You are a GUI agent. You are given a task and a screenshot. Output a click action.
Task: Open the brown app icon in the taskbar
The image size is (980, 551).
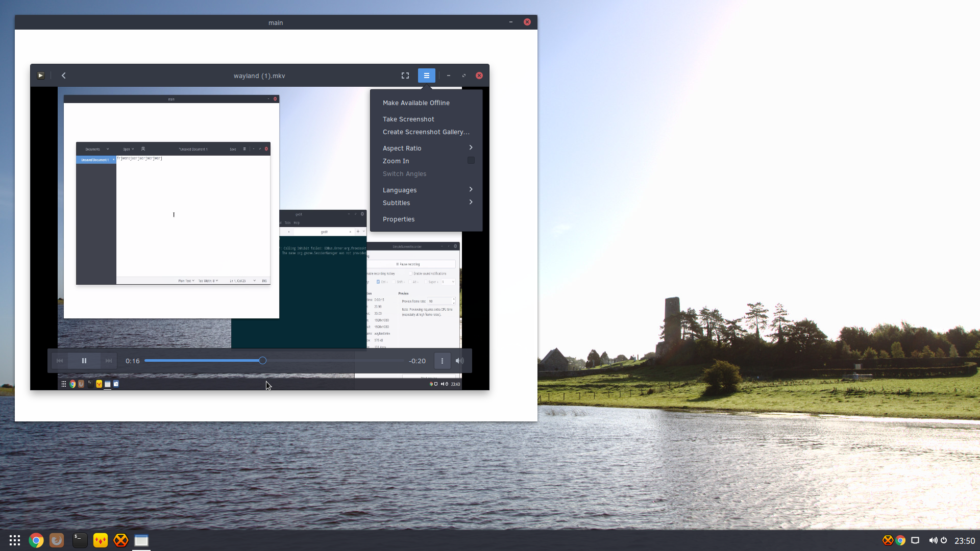coord(57,540)
